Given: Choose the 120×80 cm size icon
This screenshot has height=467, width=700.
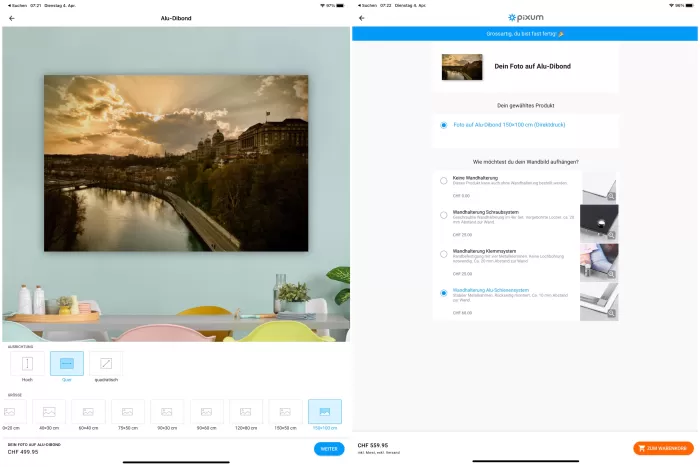Looking at the screenshot, I should 246,412.
